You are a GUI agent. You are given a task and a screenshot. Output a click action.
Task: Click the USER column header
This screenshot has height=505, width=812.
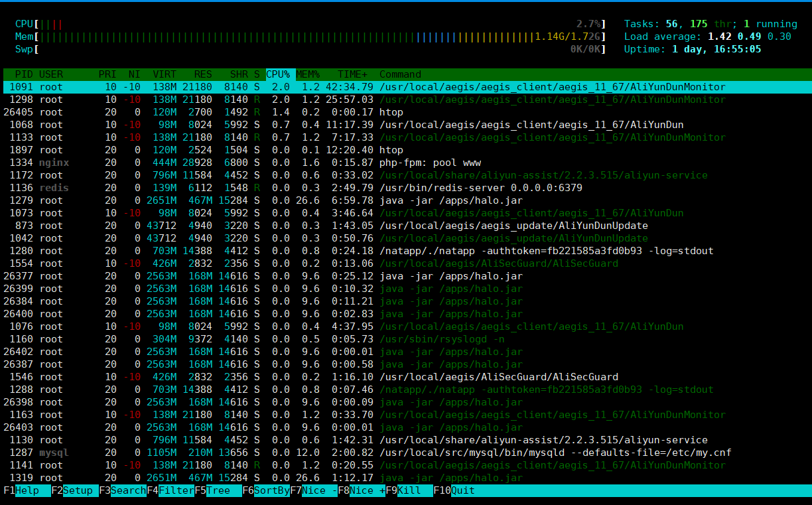point(51,74)
